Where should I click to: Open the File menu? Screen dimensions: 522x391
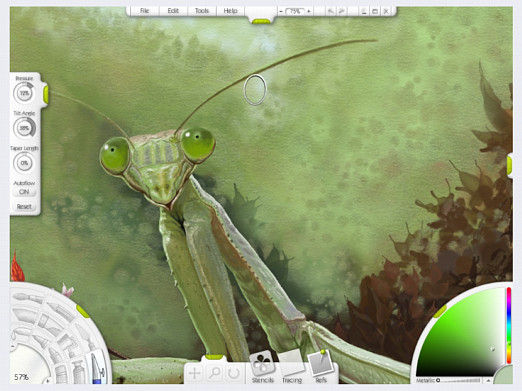coord(144,11)
